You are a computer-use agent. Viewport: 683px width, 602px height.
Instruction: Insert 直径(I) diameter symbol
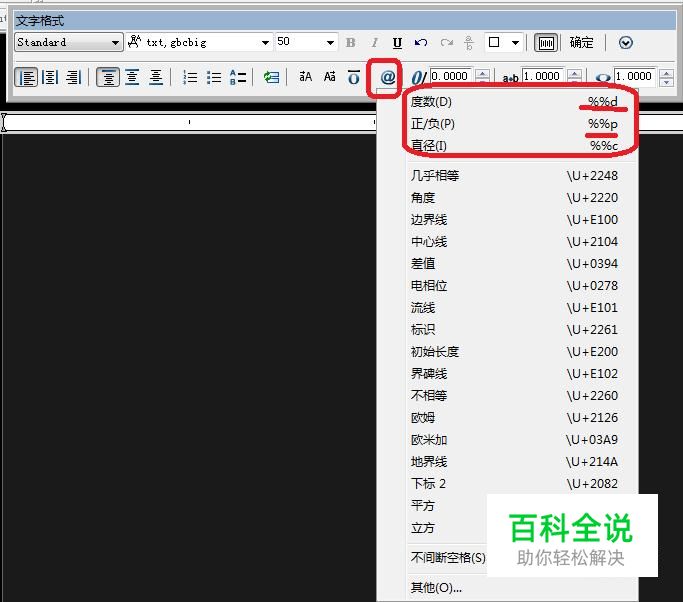tap(514, 145)
